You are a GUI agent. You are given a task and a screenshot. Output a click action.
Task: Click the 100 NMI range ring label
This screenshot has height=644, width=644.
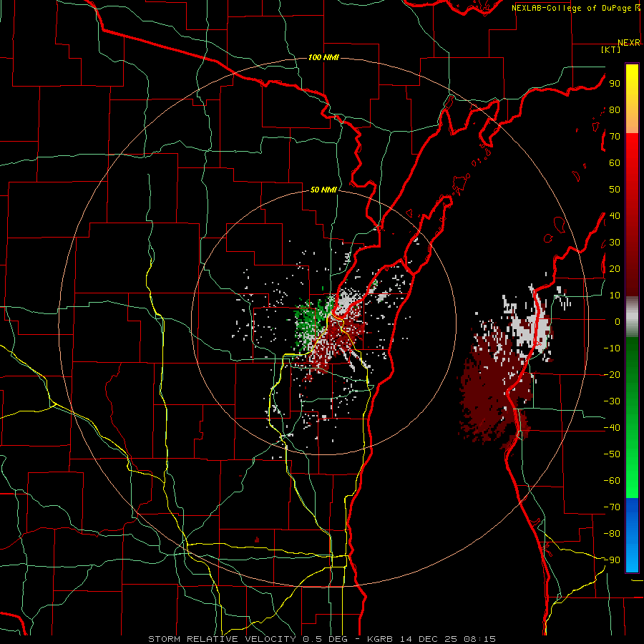point(323,57)
